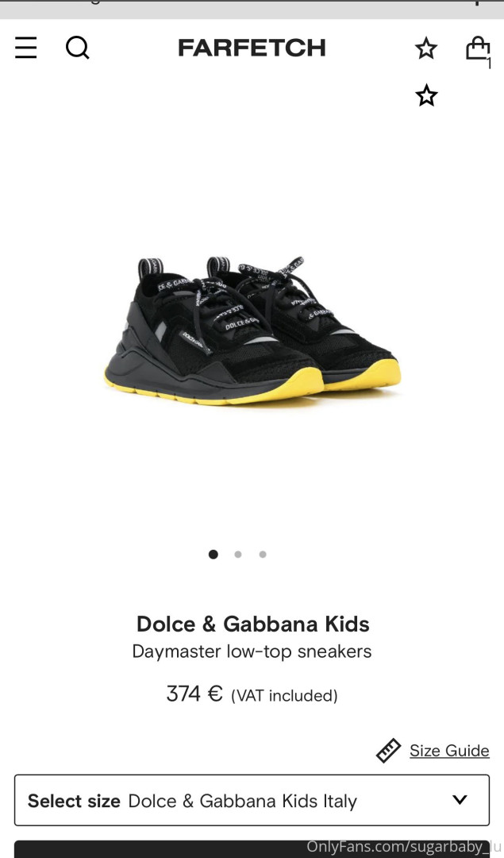Open wishlist via header star icon
This screenshot has width=504, height=858.
click(x=426, y=48)
